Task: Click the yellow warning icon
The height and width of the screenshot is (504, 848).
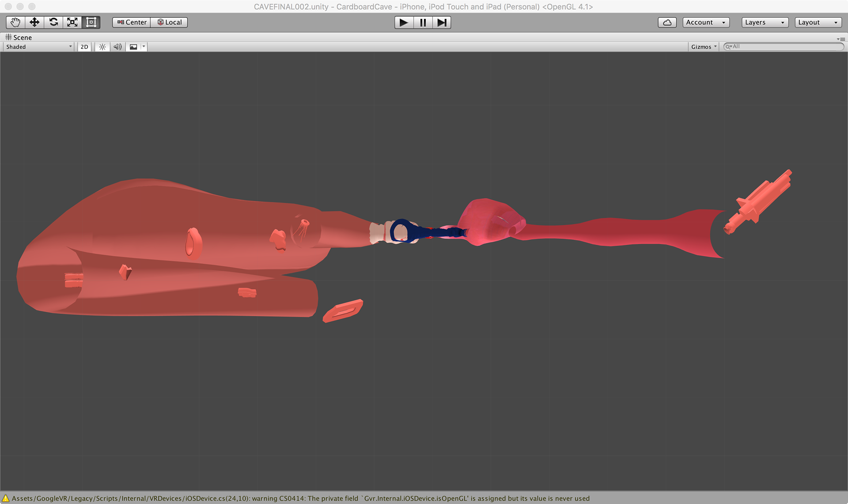Action: 5,498
